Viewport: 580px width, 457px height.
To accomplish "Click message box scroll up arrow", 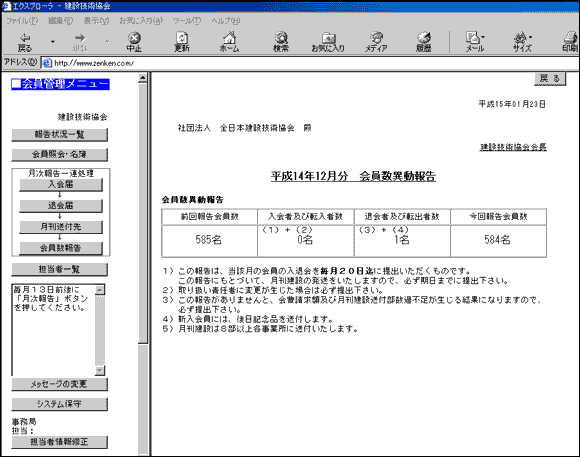I will click(x=100, y=289).
